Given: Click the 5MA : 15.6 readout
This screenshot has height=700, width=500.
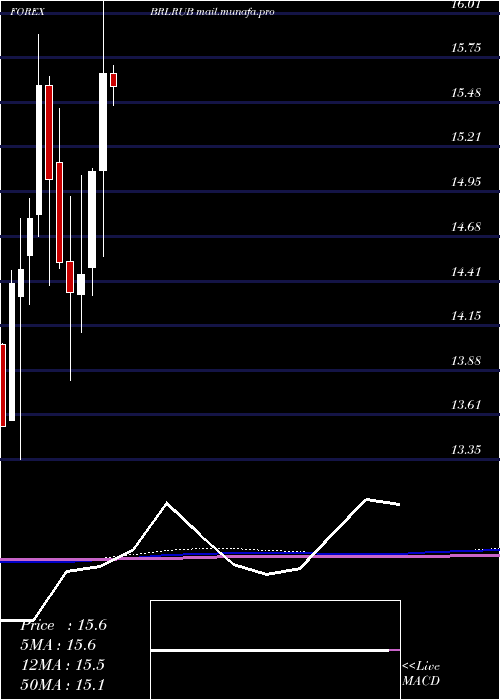Looking at the screenshot, I should (58, 645).
